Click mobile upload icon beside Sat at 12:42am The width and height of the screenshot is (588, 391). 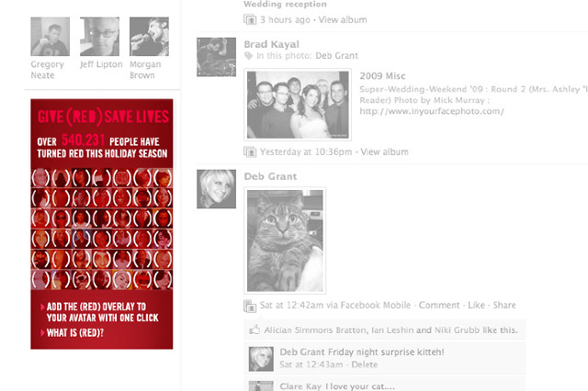[x=250, y=306]
